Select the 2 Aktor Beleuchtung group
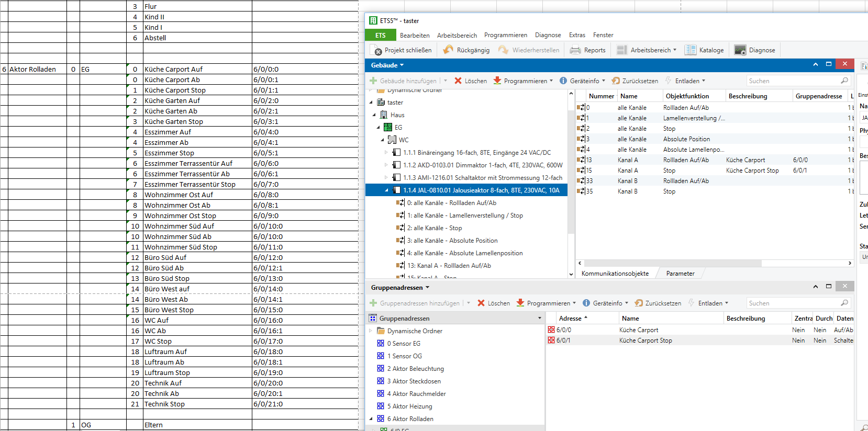Screen dimensions: 868x431 (x=415, y=369)
